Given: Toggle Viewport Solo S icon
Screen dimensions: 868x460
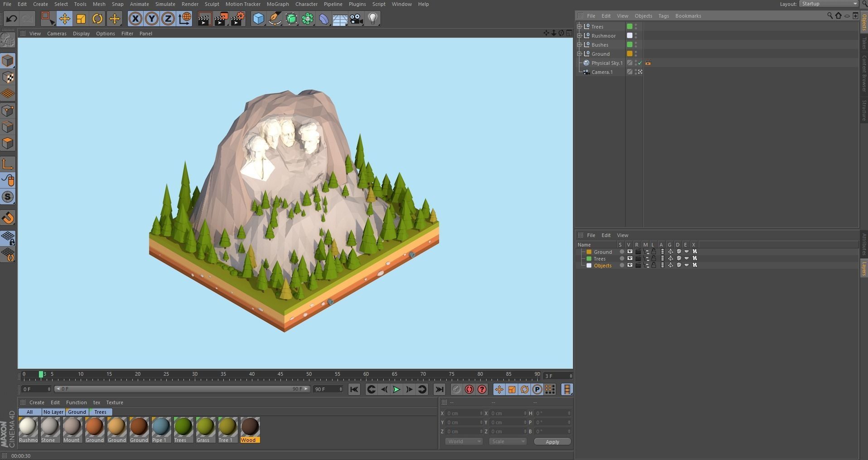Looking at the screenshot, I should pos(8,197).
